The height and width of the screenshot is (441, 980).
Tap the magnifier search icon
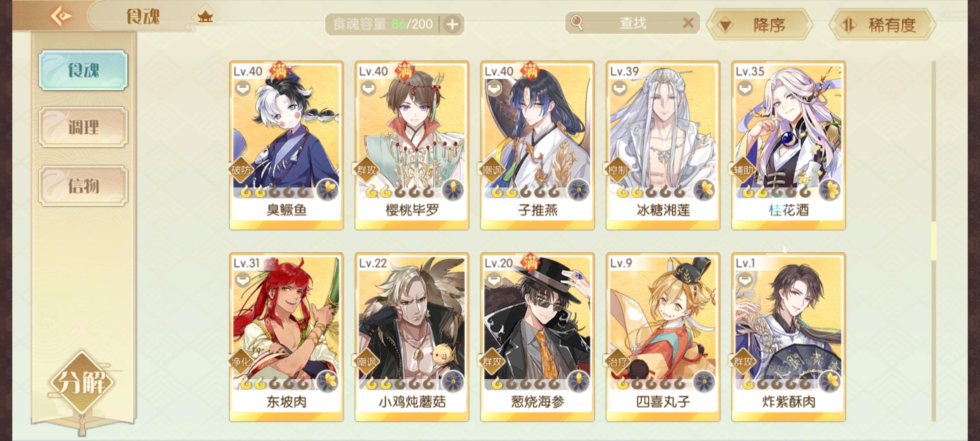577,23
